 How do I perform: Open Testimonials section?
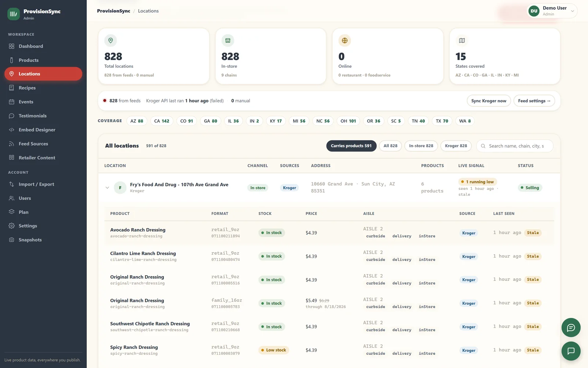pyautogui.click(x=43, y=116)
